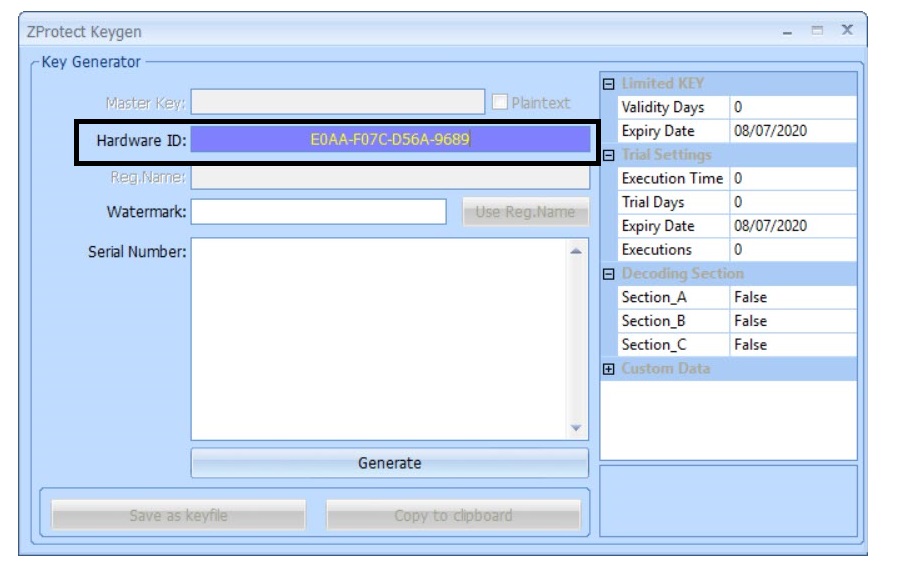Click Serial Number scrollbar up arrow

tap(576, 251)
